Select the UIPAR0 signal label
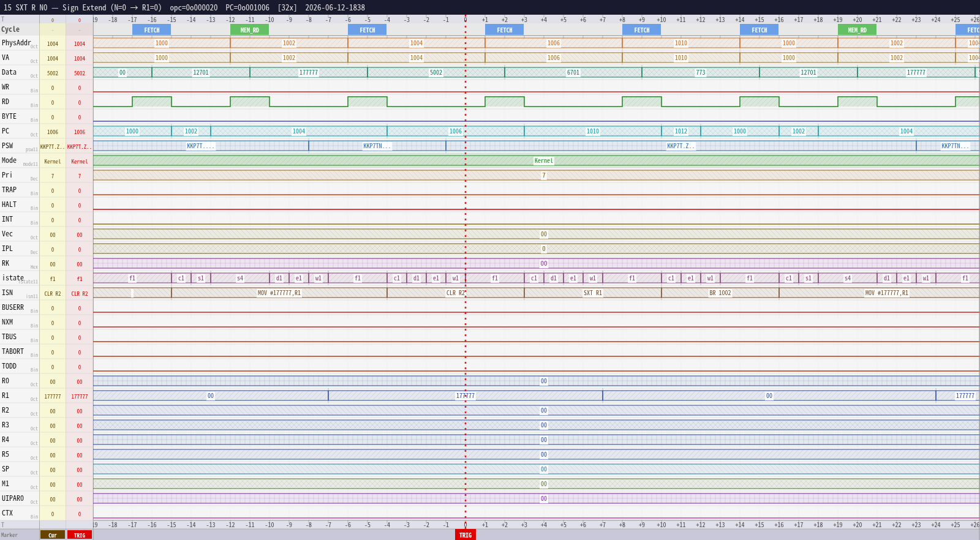The image size is (980, 540). pos(13,498)
